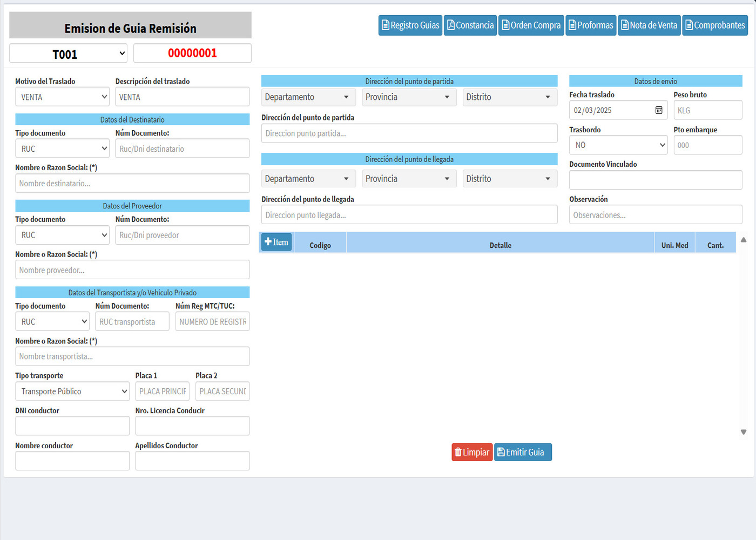The image size is (756, 540).
Task: Open the Registro Guias page
Action: (410, 25)
